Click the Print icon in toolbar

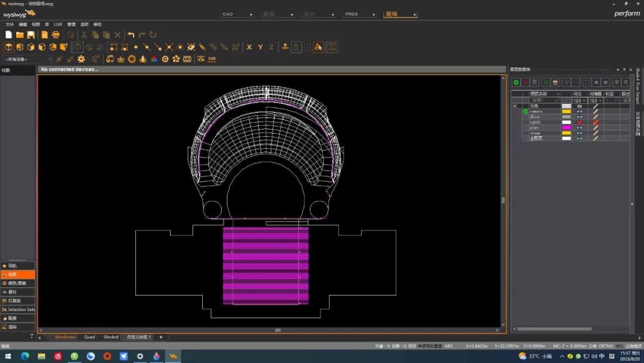pos(55,35)
